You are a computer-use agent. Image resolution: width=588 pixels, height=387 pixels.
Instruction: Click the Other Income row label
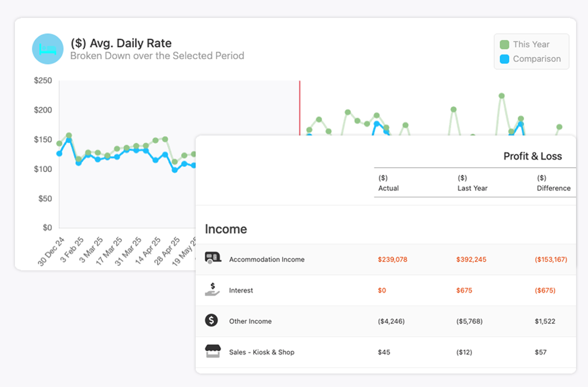250,322
